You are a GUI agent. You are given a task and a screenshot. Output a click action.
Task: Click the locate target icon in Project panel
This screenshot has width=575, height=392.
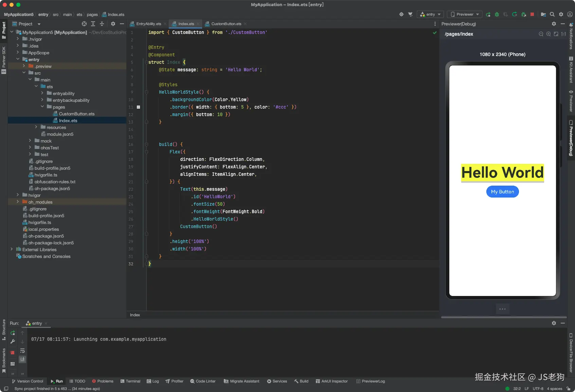(84, 24)
